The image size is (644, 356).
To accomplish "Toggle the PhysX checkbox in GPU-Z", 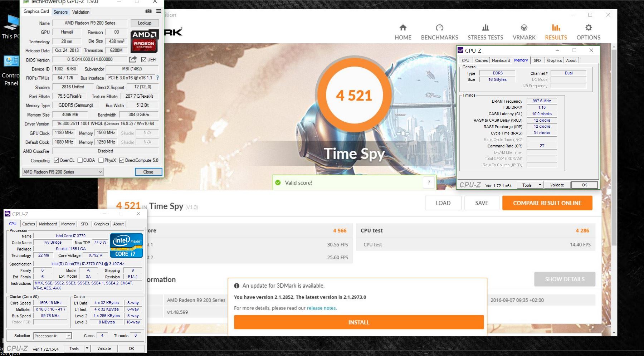I will (x=101, y=160).
